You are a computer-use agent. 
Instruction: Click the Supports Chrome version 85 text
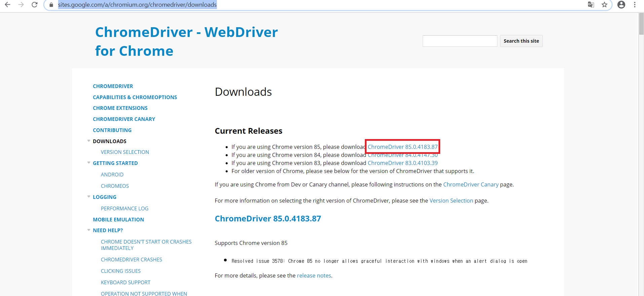tap(251, 243)
